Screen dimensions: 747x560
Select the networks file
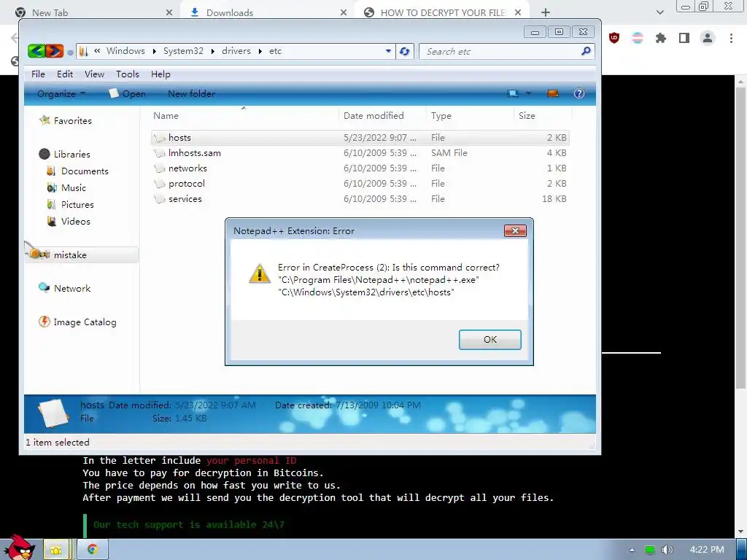click(360, 168)
